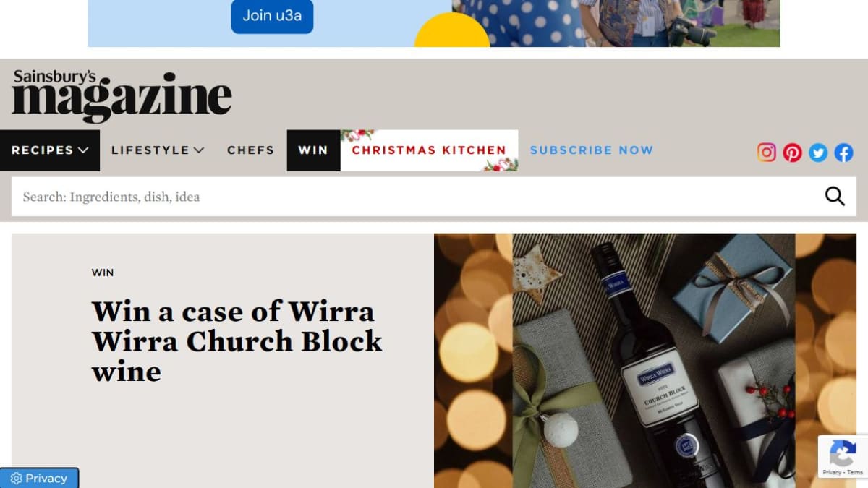Click into the ingredients search field
The height and width of the screenshot is (488, 868).
[418, 197]
